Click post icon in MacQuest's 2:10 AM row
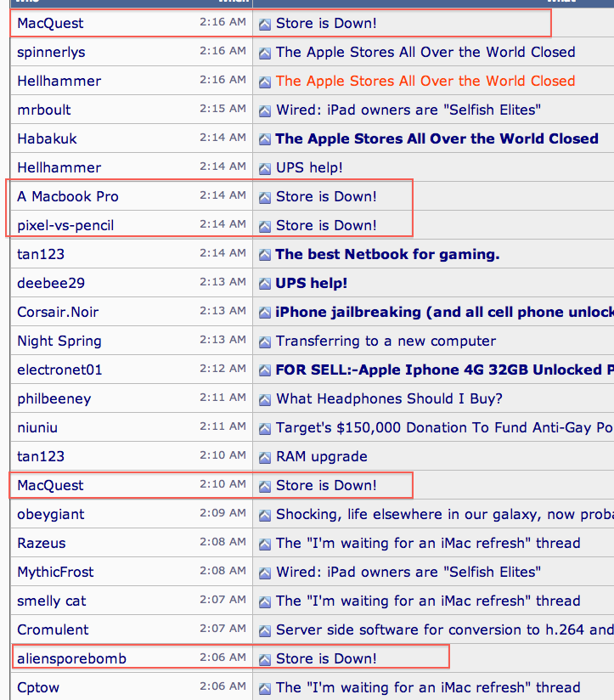Viewport: 614px width, 700px height. [x=265, y=487]
